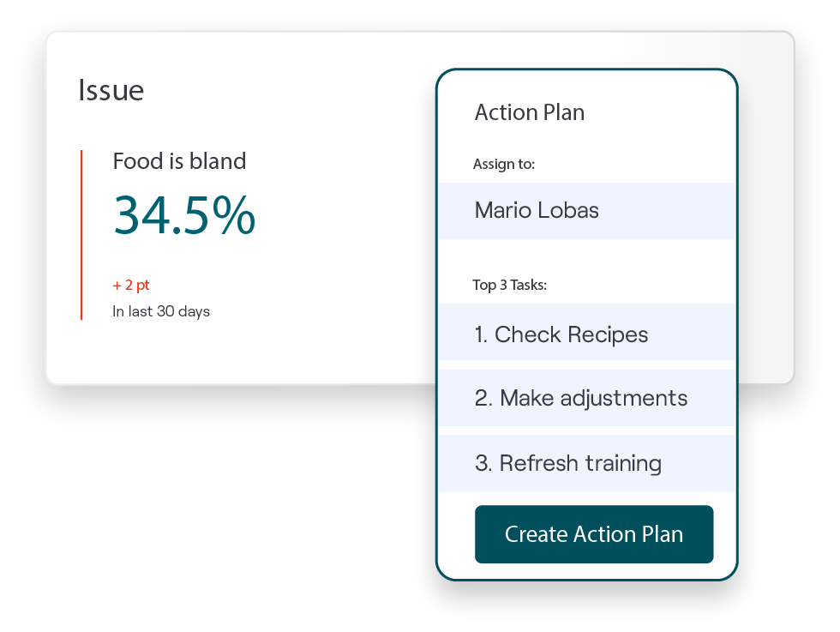Click the word Lobas in assignee field
The height and width of the screenshot is (632, 840).
click(x=569, y=211)
